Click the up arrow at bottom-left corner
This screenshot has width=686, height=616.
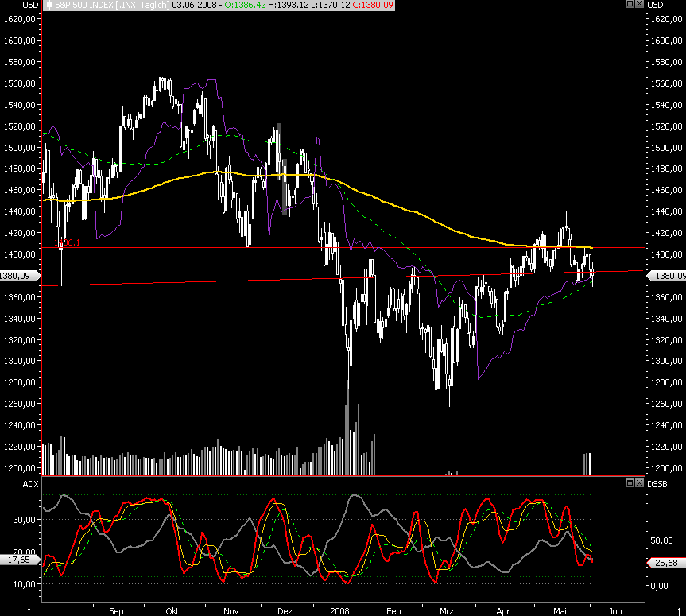tap(29, 611)
